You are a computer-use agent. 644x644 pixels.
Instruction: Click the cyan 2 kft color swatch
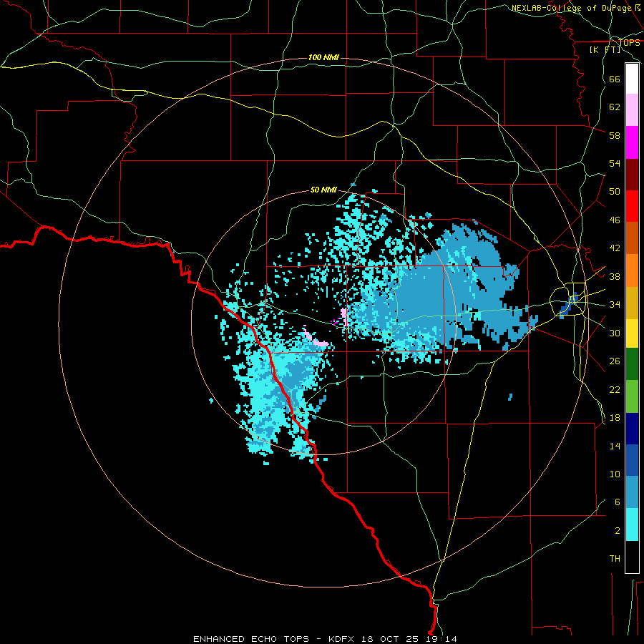632,525
